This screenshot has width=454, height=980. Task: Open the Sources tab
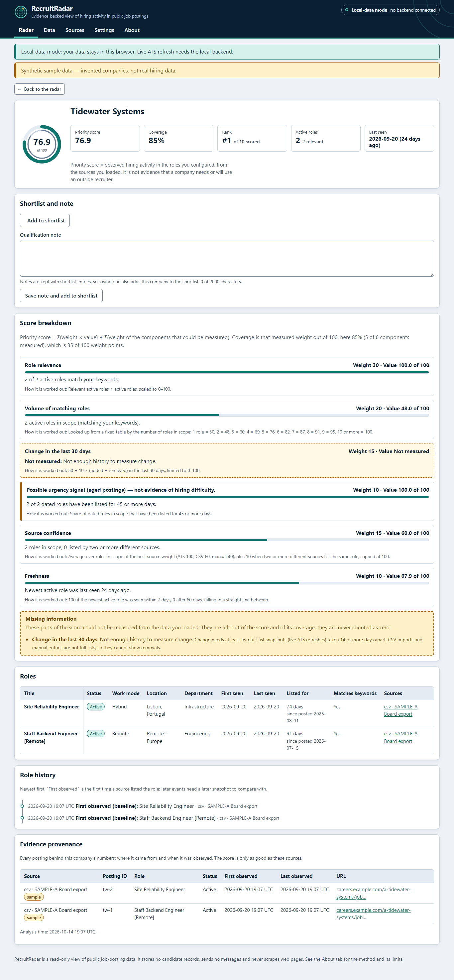coord(74,30)
